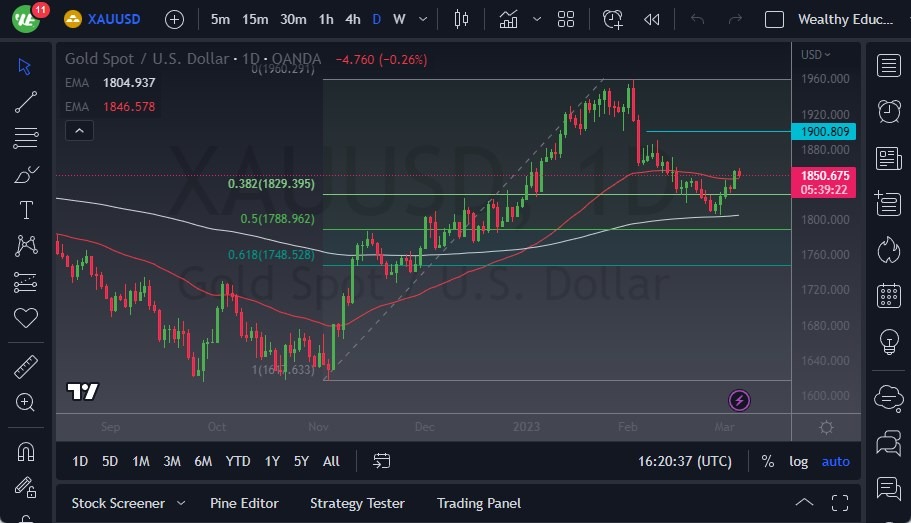
Task: Open the calendar icon in right sidebar
Action: [888, 296]
